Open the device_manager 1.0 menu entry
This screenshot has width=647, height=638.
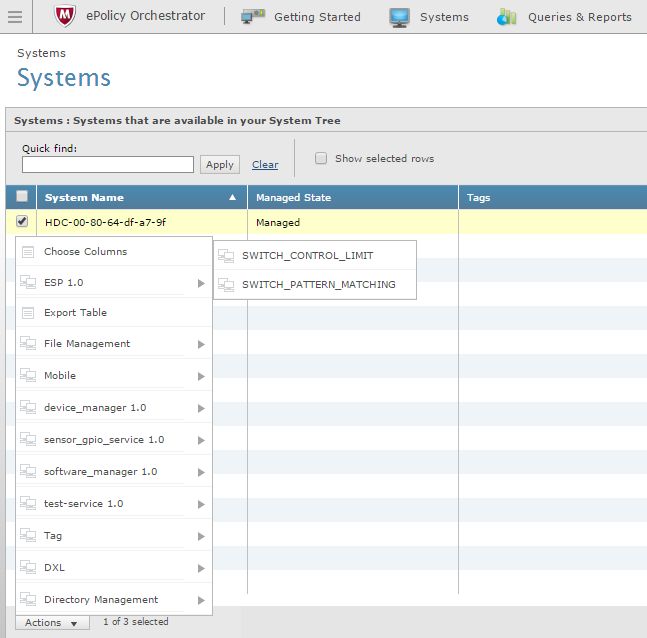(95, 408)
